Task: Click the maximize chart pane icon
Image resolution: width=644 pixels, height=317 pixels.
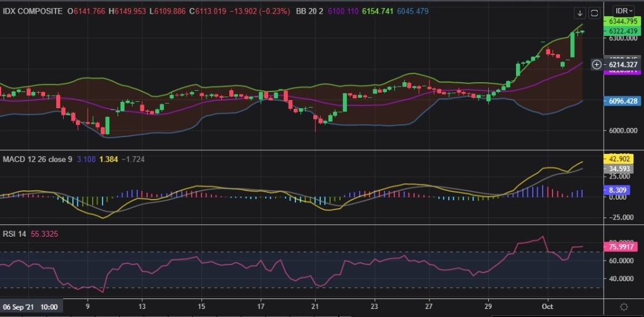Action: tap(595, 13)
